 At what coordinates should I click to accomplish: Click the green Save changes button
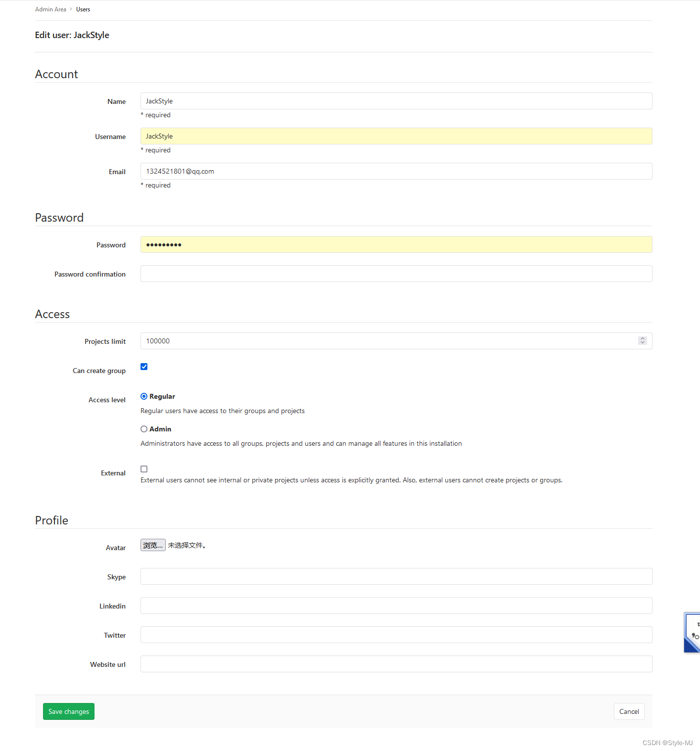coord(69,711)
